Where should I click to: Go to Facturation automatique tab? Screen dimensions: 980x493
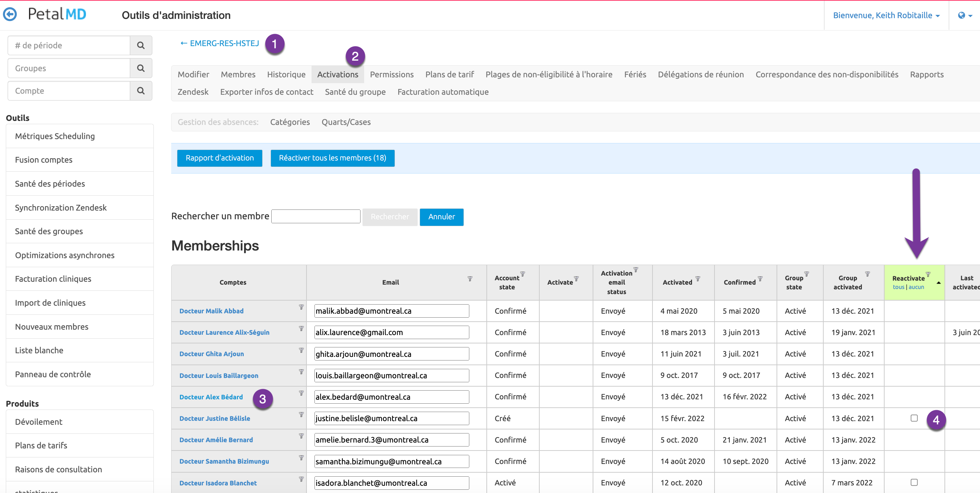(443, 92)
